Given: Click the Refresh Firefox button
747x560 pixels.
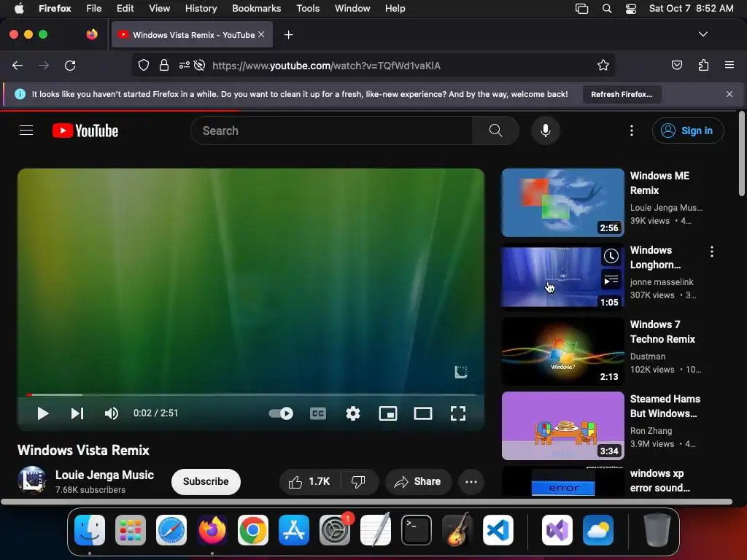Looking at the screenshot, I should click(622, 94).
